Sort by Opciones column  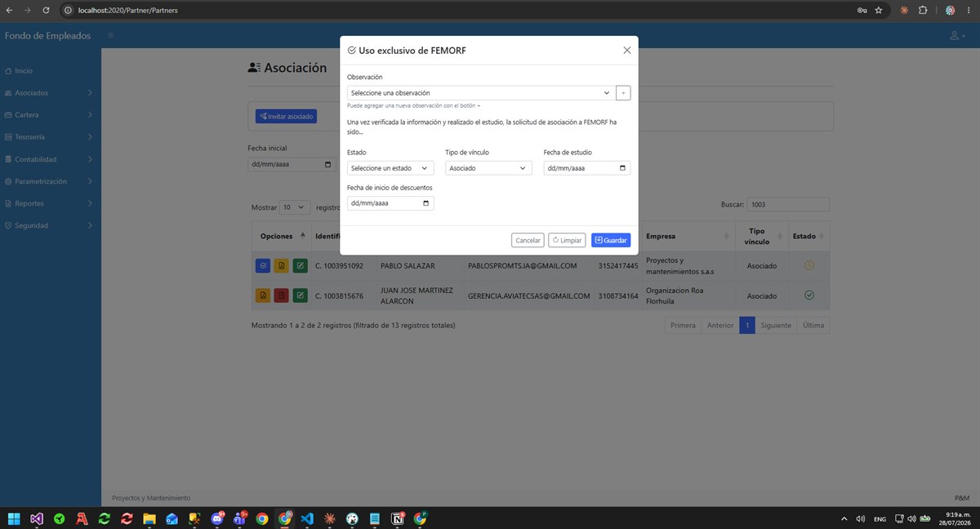281,236
